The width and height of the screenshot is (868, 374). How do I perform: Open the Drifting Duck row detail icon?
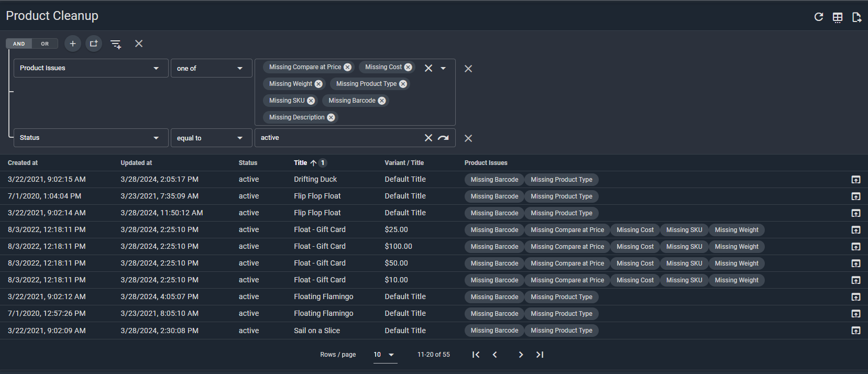[855, 180]
